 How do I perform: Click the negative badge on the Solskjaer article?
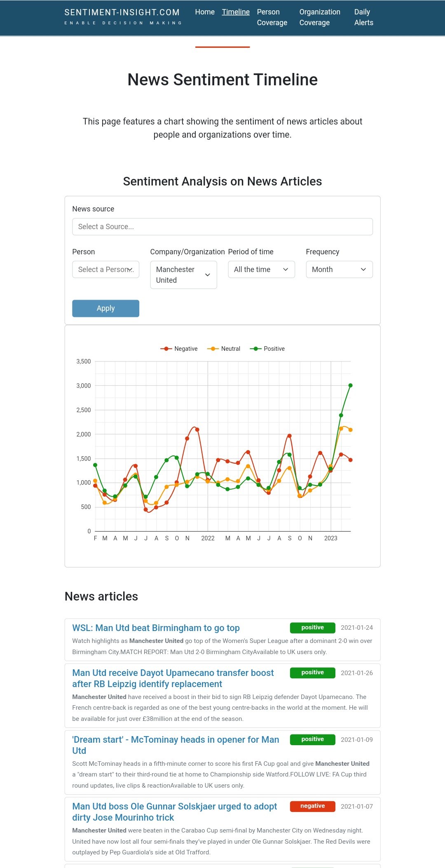(x=313, y=806)
